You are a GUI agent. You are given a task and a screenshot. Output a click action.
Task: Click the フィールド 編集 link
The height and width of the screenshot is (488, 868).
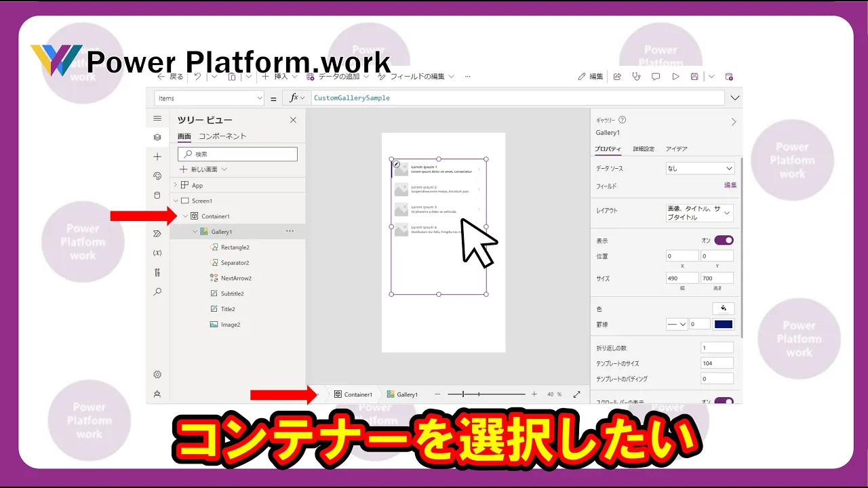(730, 185)
